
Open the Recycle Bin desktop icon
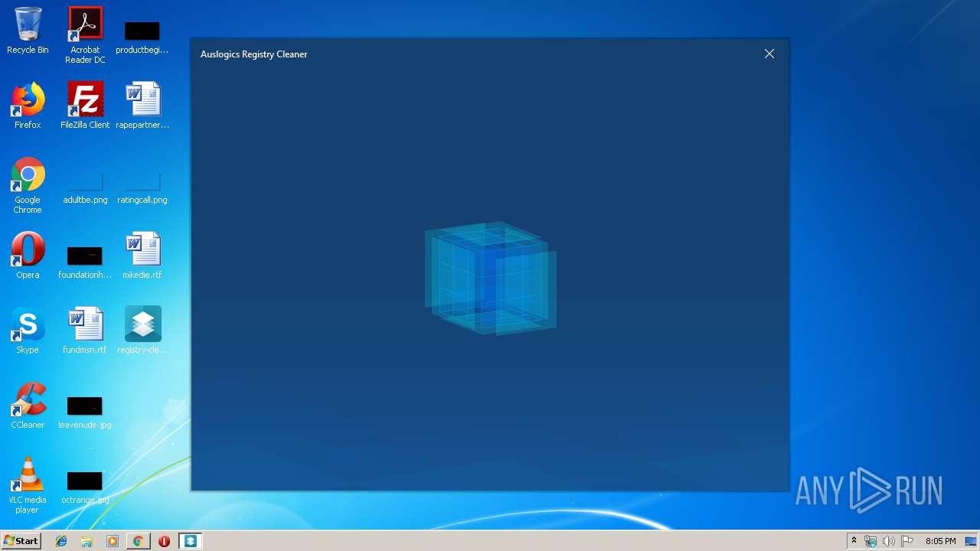[28, 31]
